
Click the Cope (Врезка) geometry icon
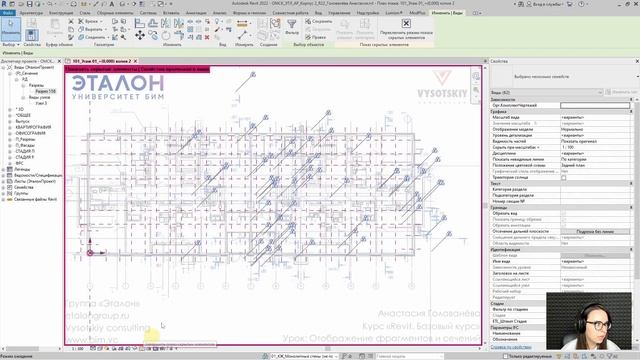pos(81,21)
